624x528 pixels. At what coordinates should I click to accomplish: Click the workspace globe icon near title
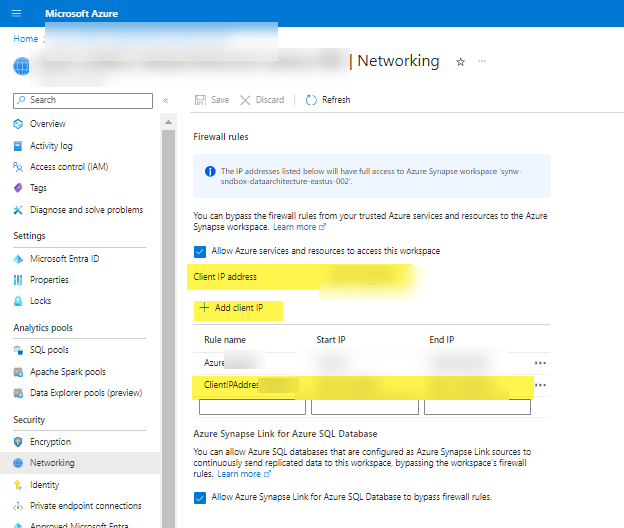(22, 66)
